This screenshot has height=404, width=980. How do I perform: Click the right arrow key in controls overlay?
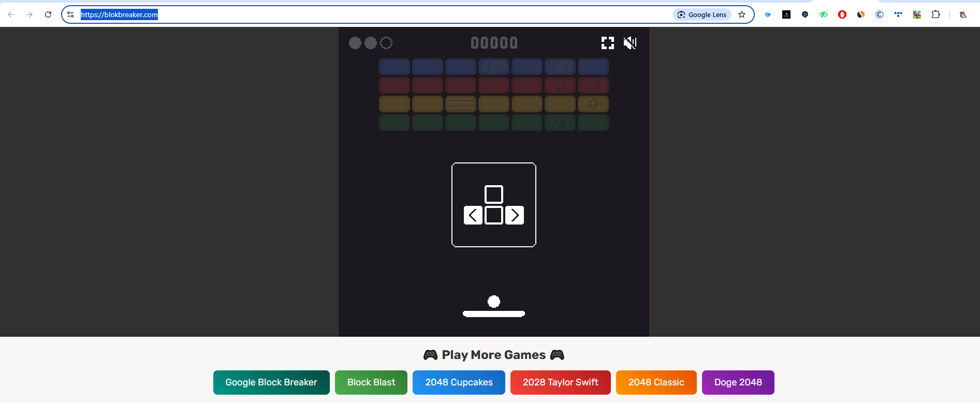(x=515, y=215)
